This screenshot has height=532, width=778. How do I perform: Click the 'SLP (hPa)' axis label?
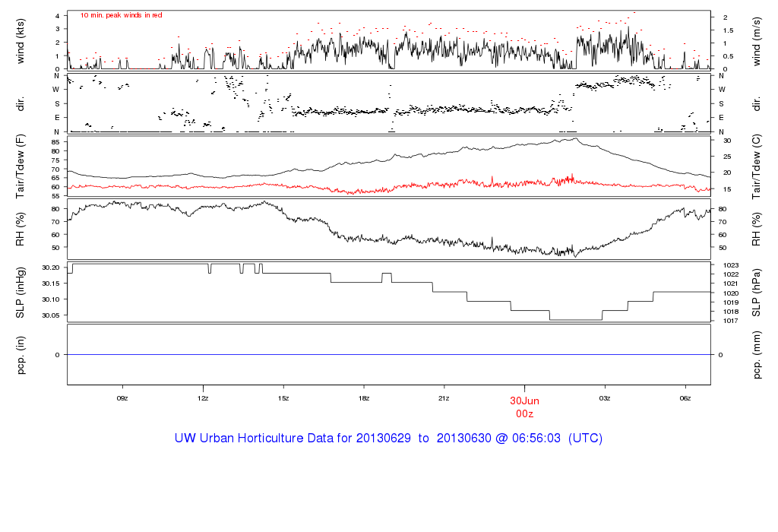(x=756, y=293)
